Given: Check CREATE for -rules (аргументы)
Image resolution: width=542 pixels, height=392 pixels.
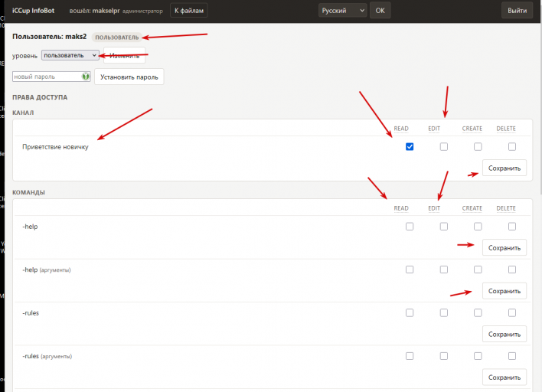Looking at the screenshot, I should (x=478, y=356).
